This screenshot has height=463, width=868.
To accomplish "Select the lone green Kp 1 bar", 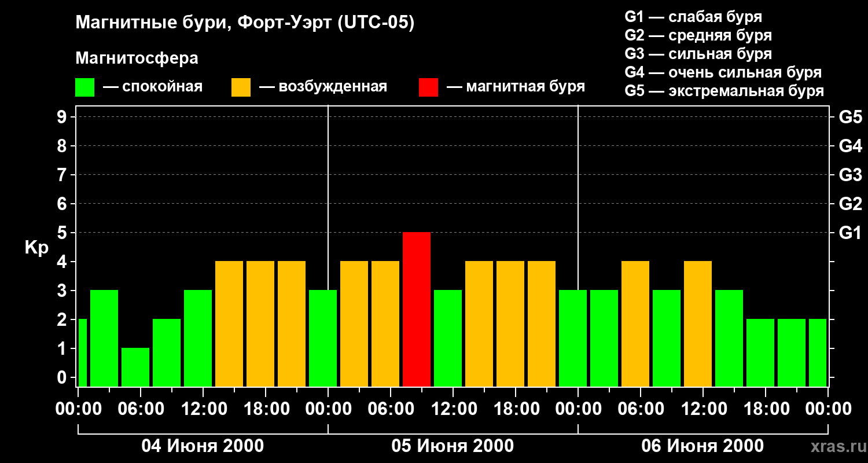I will (x=135, y=367).
